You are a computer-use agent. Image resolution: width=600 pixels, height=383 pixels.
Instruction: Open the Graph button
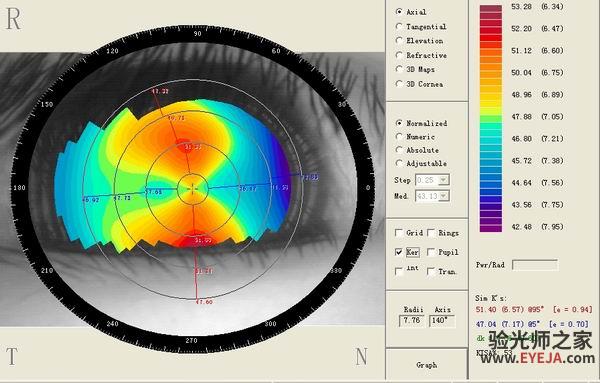point(427,365)
